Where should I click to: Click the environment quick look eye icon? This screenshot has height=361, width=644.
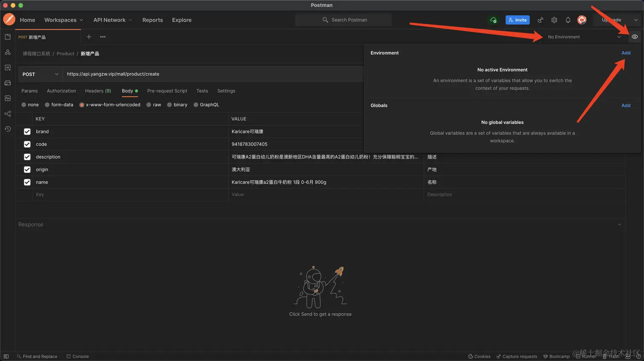635,37
